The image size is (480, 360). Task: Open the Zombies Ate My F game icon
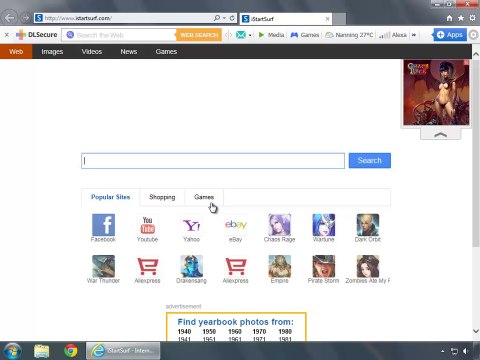(368, 266)
